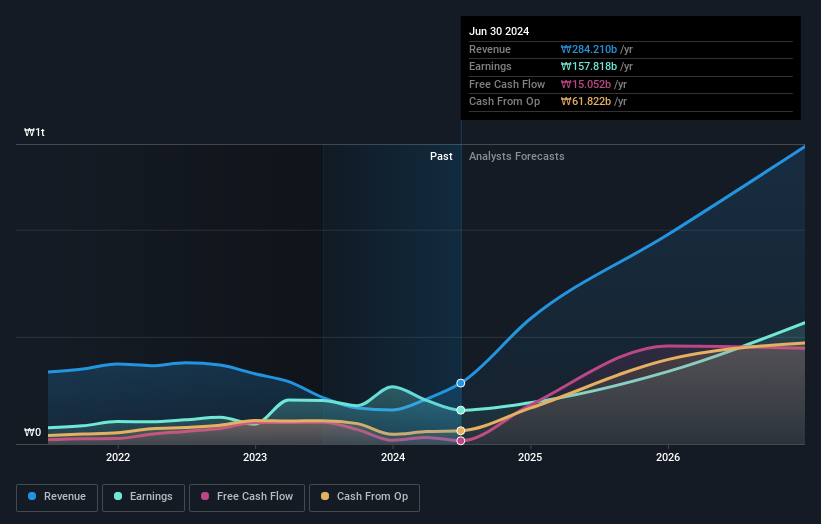Click the blue Revenue data point marker

(x=461, y=383)
